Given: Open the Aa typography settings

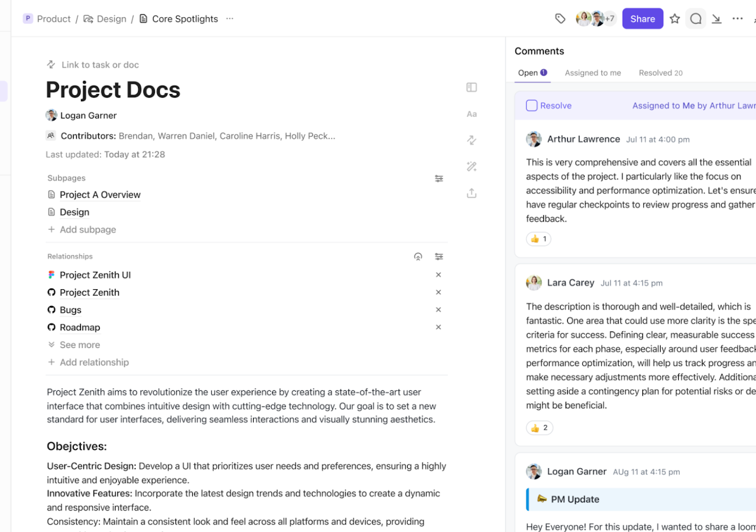Looking at the screenshot, I should pos(471,114).
